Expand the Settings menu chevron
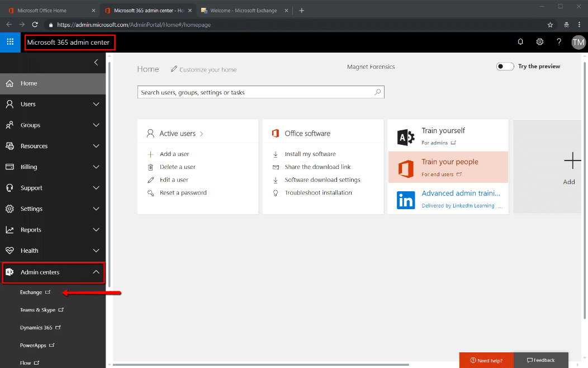Viewport: 588px width, 368px height. coord(96,209)
